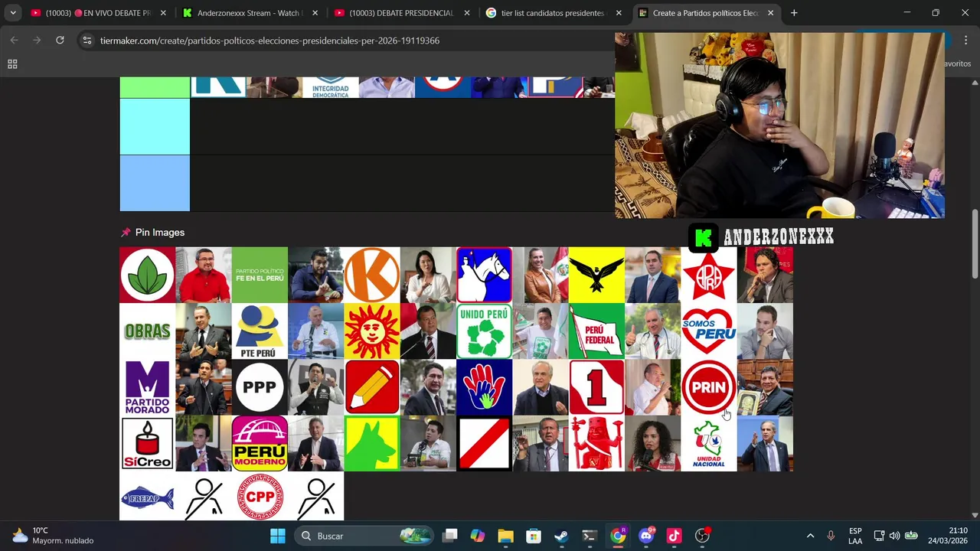980x551 pixels.
Task: Expand the tab search dropdown
Action: coord(13,13)
